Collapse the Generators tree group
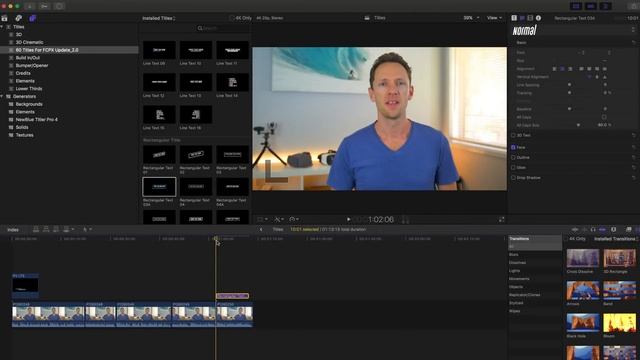The height and width of the screenshot is (360, 640). pos(2,97)
